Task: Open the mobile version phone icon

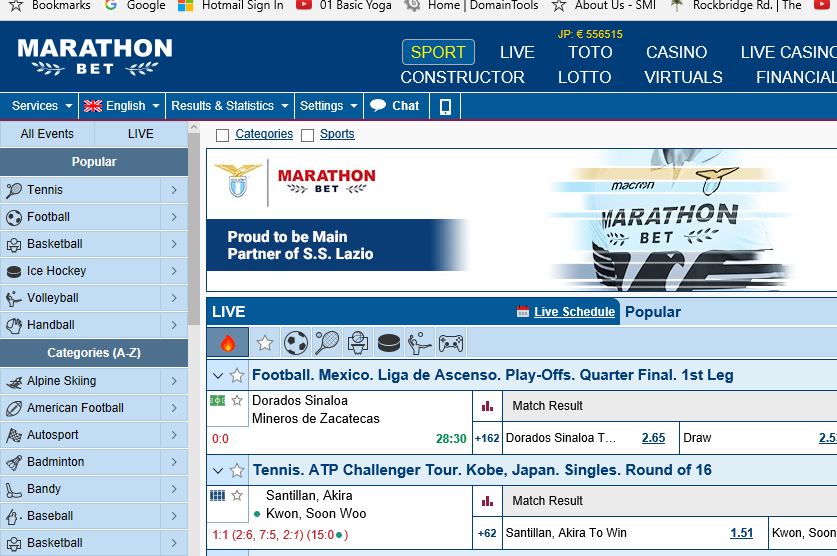Action: coord(445,106)
